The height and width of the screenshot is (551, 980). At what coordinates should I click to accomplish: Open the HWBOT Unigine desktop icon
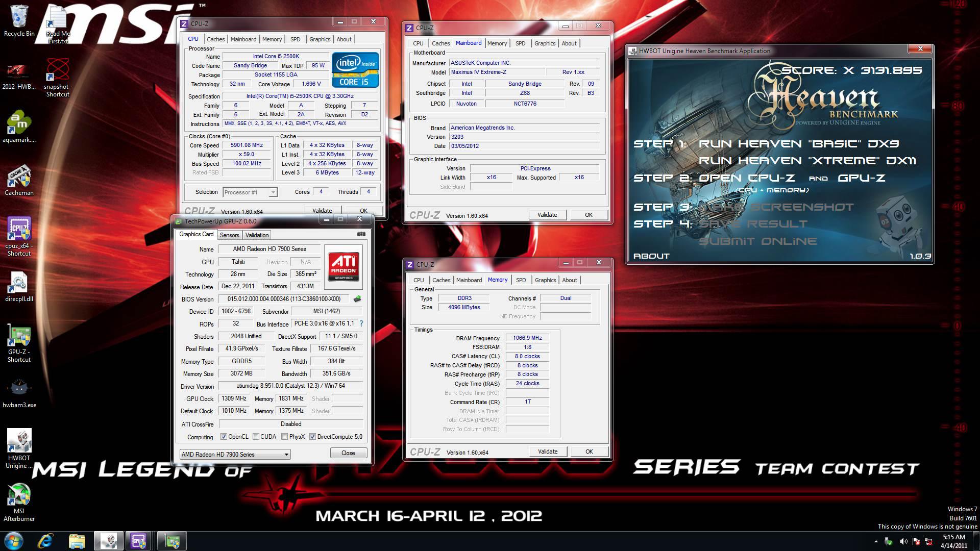19,449
